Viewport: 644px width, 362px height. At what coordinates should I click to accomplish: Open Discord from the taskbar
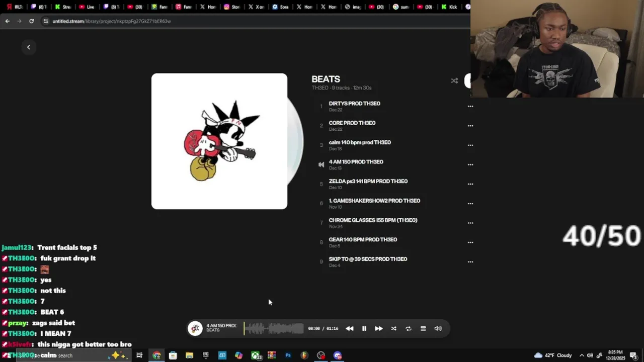click(x=338, y=355)
